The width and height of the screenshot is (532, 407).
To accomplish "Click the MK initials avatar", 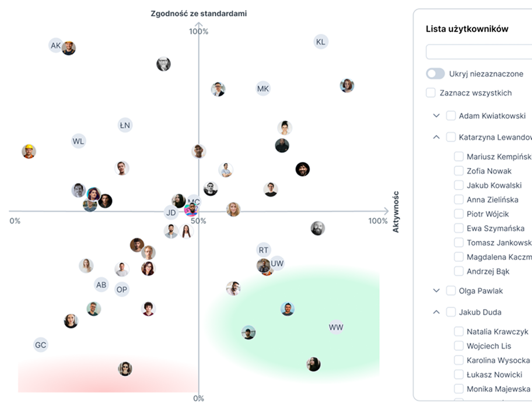I will (263, 89).
